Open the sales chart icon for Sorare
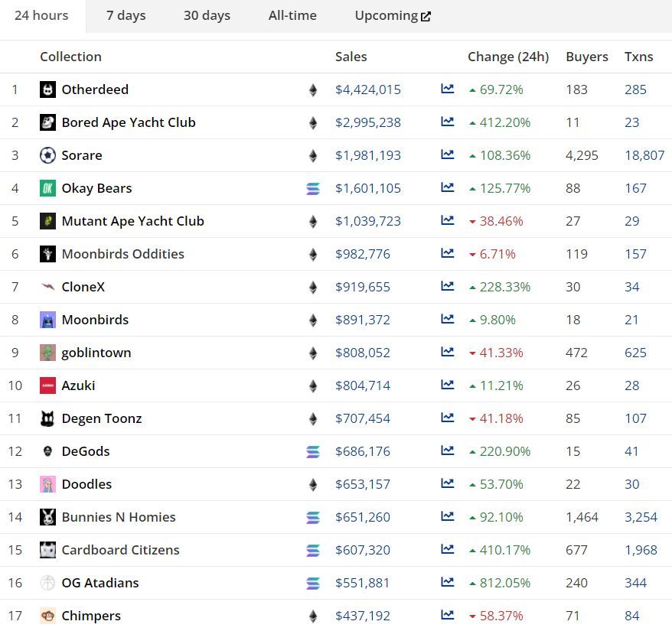 coord(448,154)
